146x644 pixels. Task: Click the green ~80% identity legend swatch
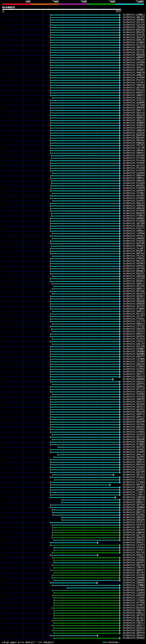(101, 4)
